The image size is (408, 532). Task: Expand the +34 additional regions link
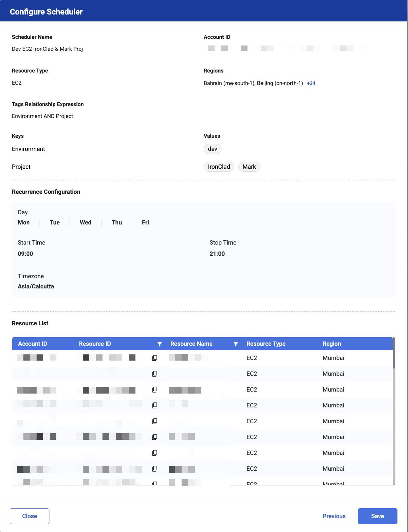(311, 83)
